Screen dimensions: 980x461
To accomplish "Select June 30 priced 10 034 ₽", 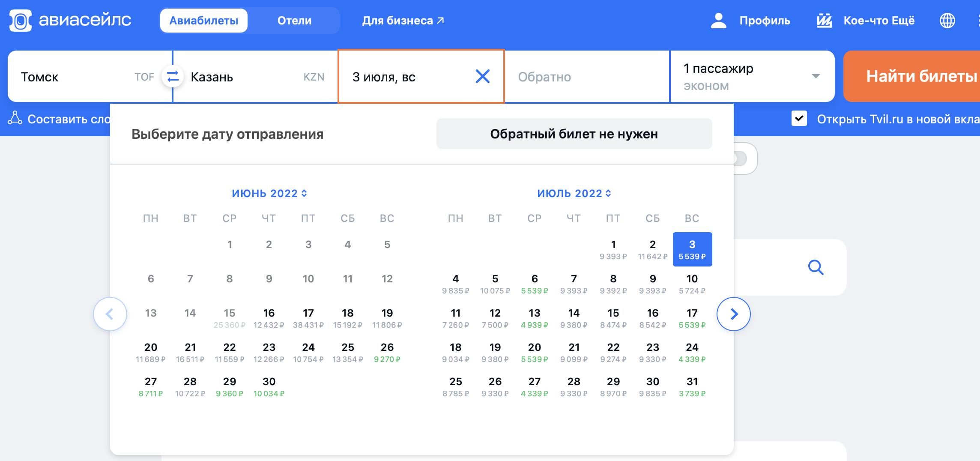I will pyautogui.click(x=269, y=386).
